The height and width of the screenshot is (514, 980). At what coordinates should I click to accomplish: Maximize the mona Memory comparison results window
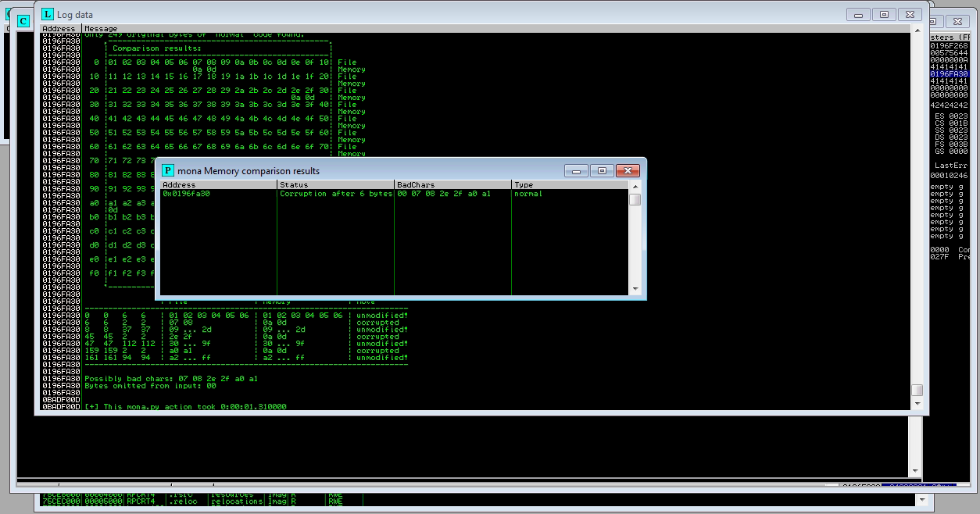[602, 170]
